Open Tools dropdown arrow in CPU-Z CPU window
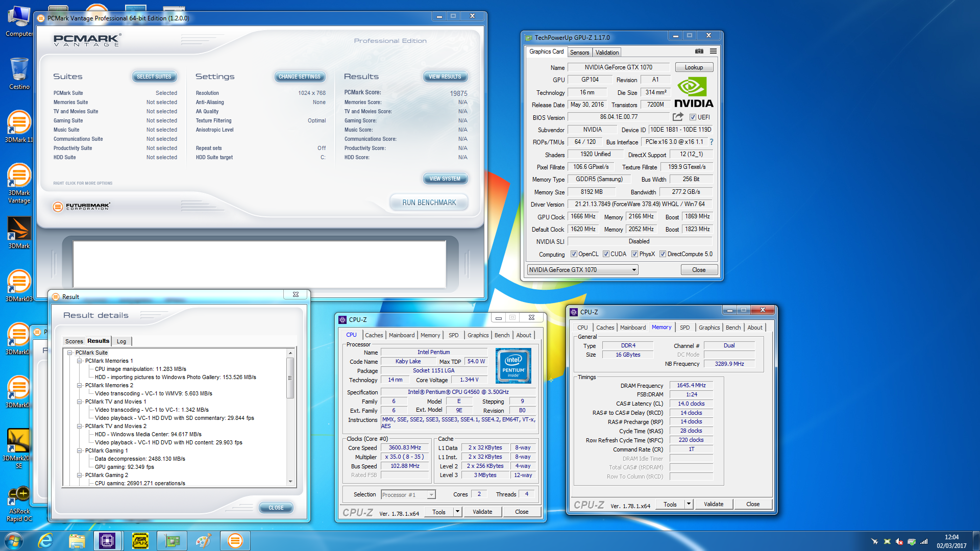The height and width of the screenshot is (551, 980). pos(457,512)
